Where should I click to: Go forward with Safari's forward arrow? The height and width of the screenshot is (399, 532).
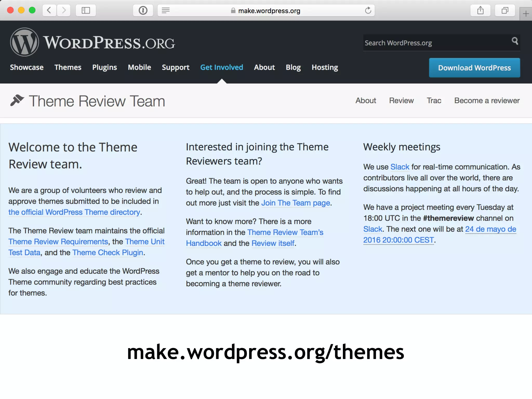[64, 10]
